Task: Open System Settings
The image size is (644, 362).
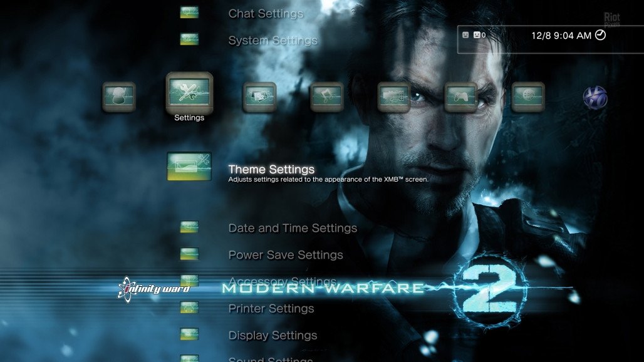Action: (273, 40)
